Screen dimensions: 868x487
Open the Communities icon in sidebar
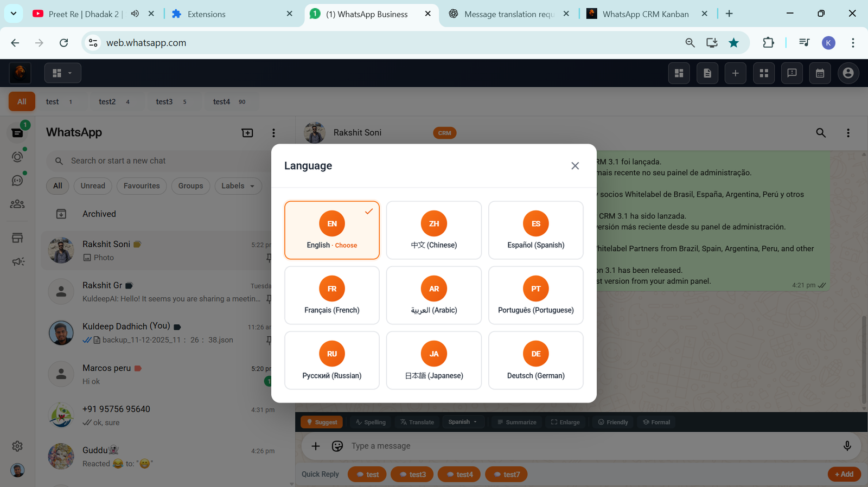click(17, 204)
